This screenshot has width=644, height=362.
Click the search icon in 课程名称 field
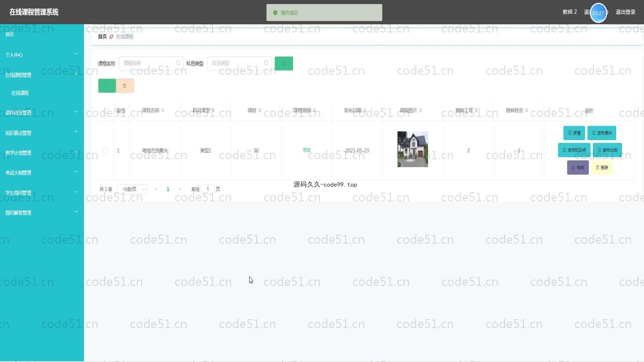(178, 63)
